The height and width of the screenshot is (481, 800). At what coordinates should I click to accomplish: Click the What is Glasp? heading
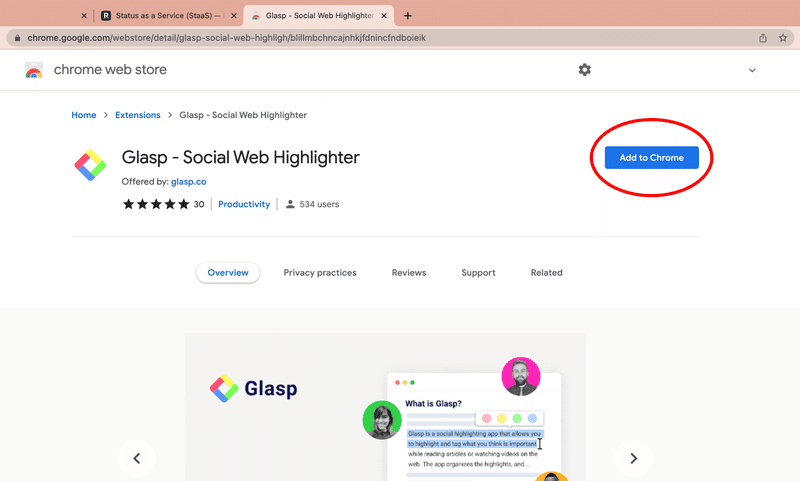[433, 403]
